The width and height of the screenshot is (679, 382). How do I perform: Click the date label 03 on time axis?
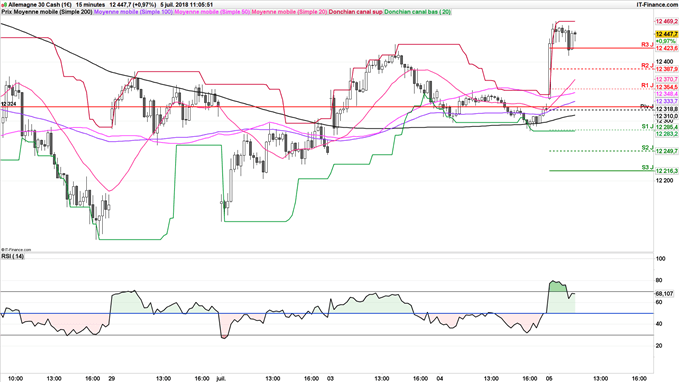tap(330, 378)
